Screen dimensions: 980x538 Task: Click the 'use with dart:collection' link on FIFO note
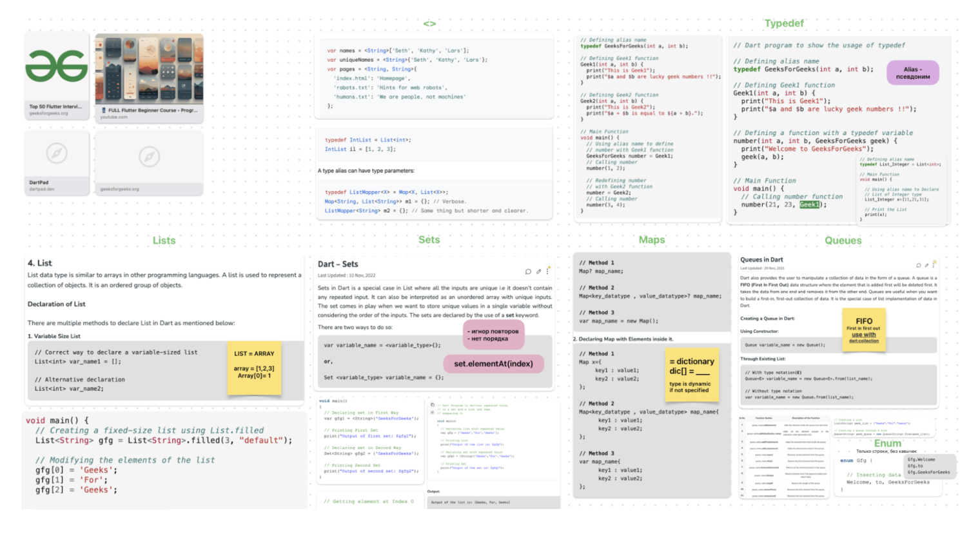point(863,337)
